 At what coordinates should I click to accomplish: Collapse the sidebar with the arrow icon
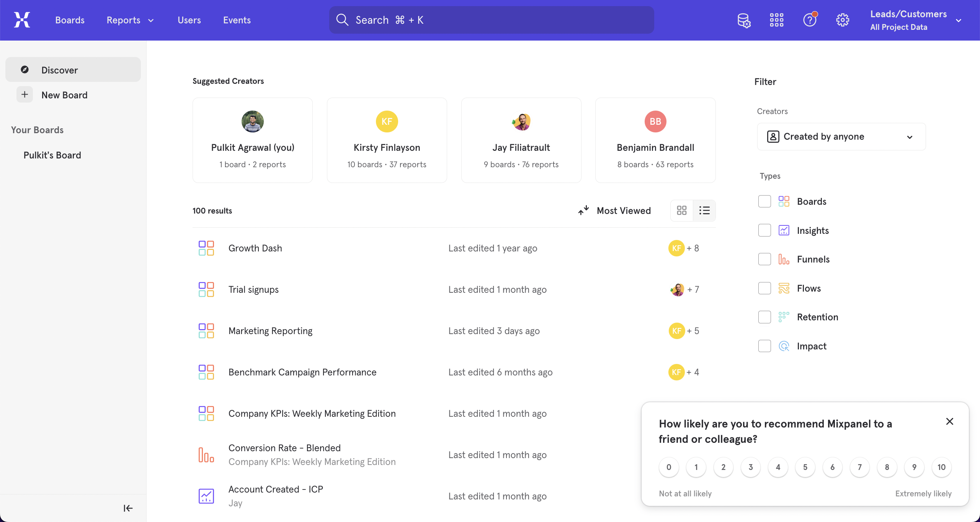[x=128, y=508]
